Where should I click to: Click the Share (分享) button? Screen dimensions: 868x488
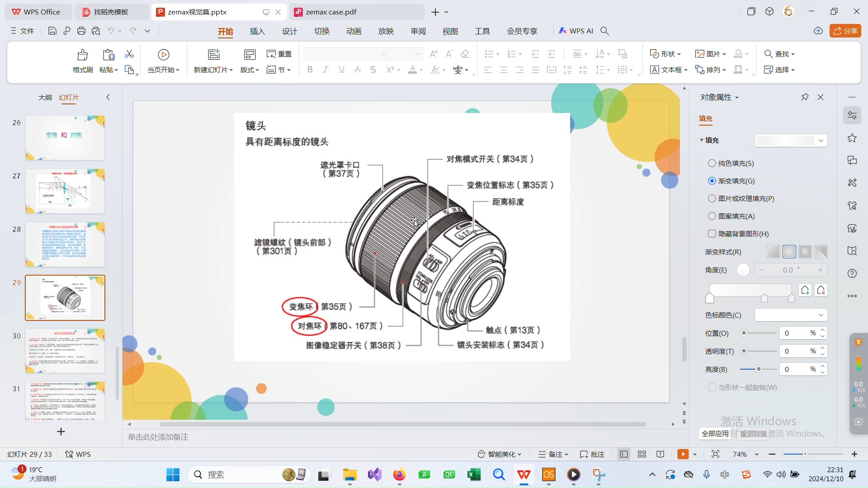(845, 31)
